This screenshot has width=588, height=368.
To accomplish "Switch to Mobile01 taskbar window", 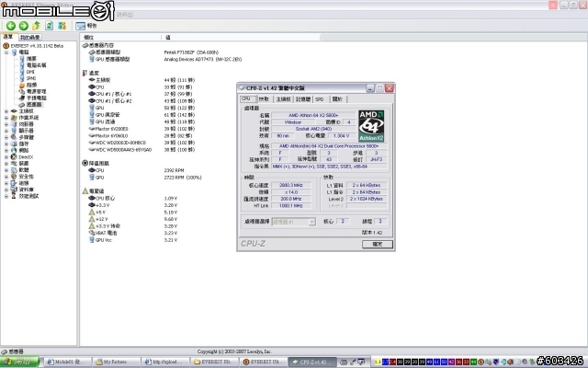I will (68, 362).
